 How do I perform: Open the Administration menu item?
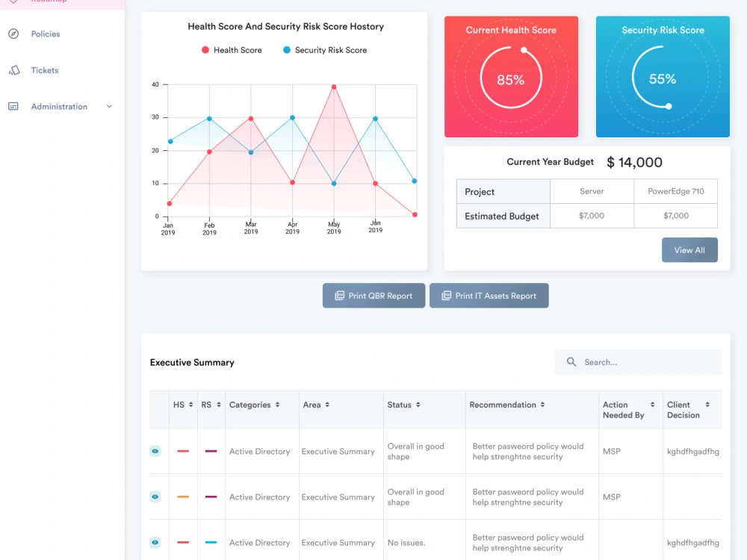pos(59,106)
